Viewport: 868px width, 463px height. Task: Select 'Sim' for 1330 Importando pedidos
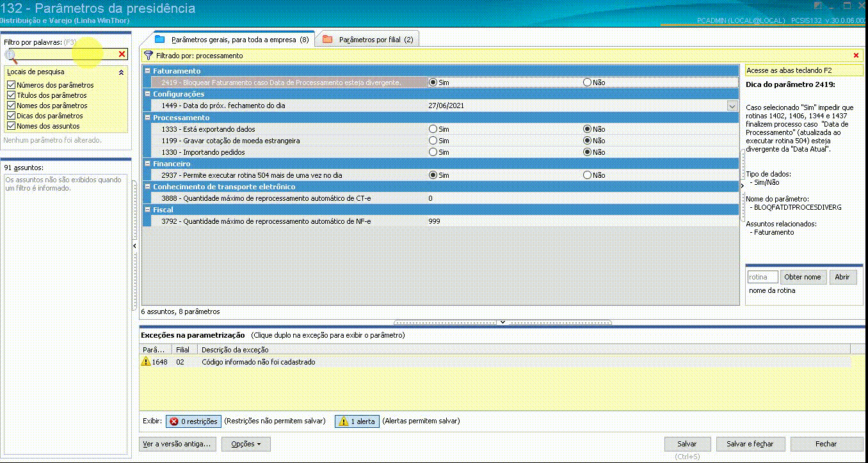[x=433, y=152]
